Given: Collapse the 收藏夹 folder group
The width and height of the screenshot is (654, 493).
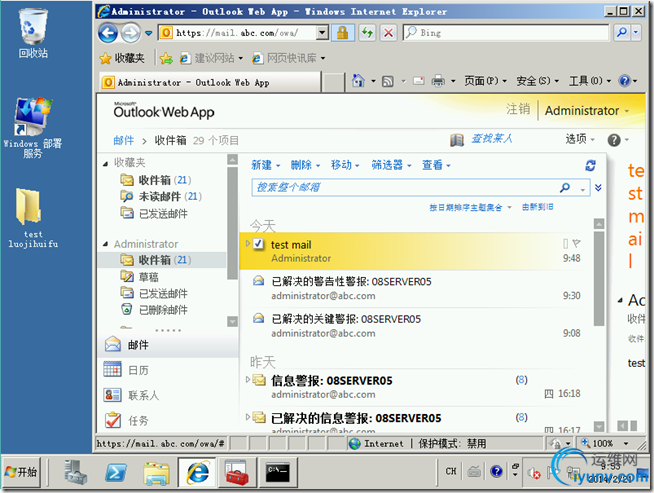Looking at the screenshot, I should [x=106, y=164].
